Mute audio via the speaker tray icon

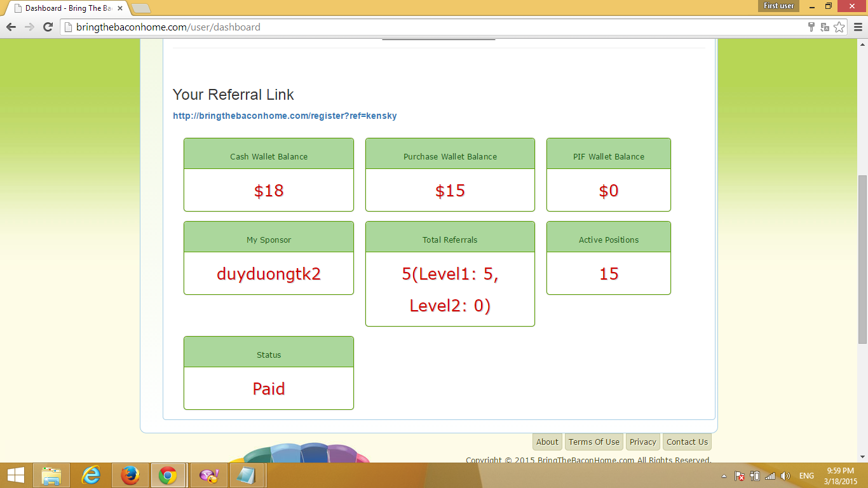click(x=784, y=475)
